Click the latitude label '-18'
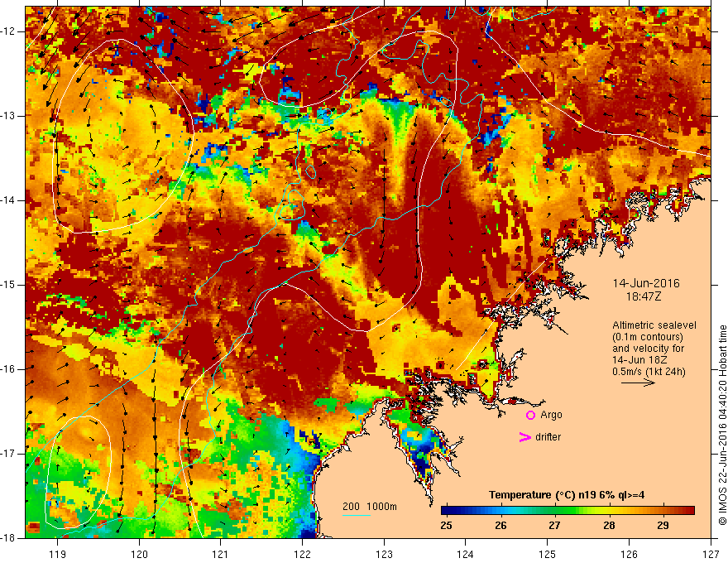Screen dimensions: 728x563 click(x=8, y=538)
